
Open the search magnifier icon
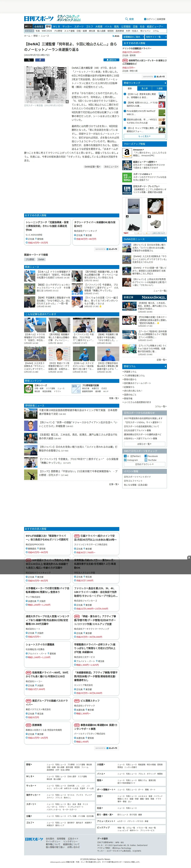pos(126,19)
